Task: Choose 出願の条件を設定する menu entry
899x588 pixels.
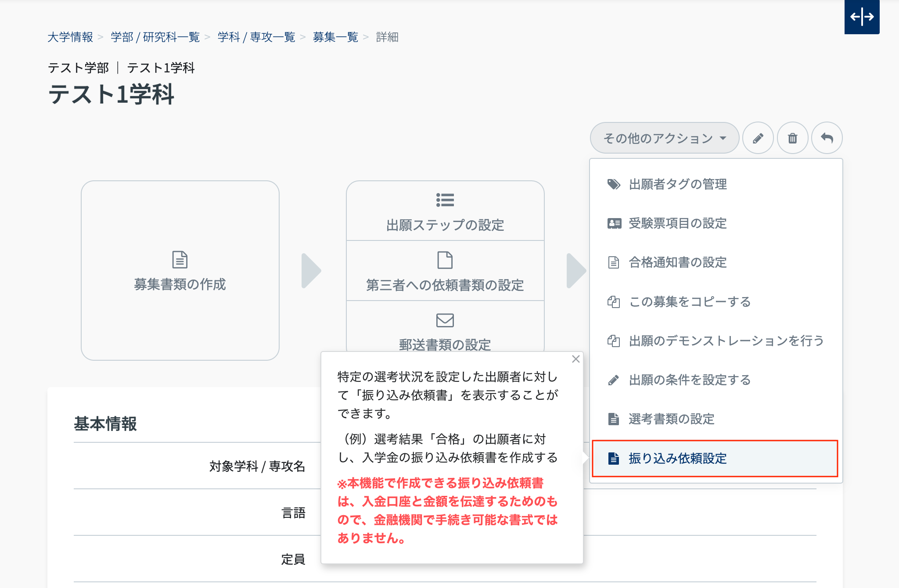Action: 690,380
